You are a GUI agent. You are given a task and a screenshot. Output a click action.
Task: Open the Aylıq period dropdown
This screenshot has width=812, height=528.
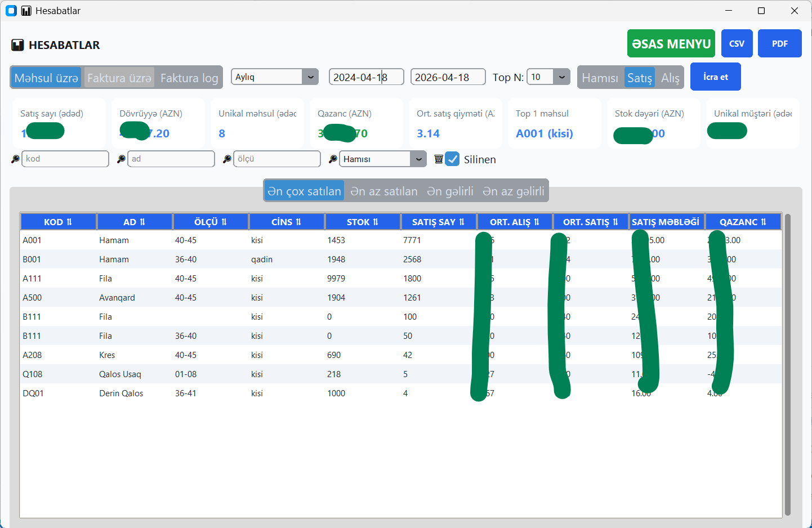(x=275, y=77)
